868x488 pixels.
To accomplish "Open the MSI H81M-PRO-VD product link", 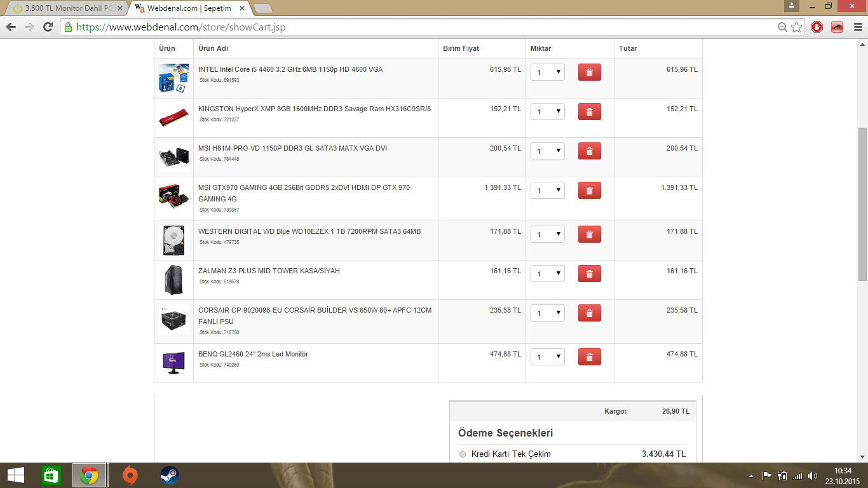I will click(x=292, y=148).
